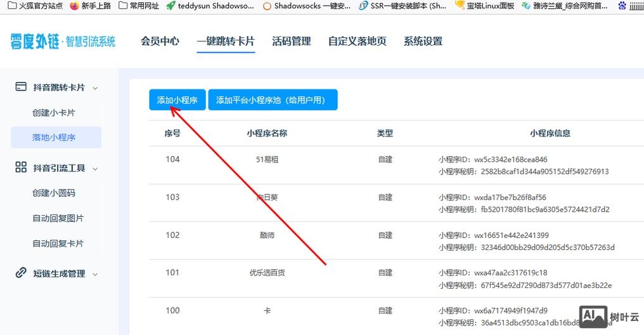Viewport: 644px width, 335px height.
Task: Open 自动回复图片 in the sidebar
Action: [x=58, y=218]
